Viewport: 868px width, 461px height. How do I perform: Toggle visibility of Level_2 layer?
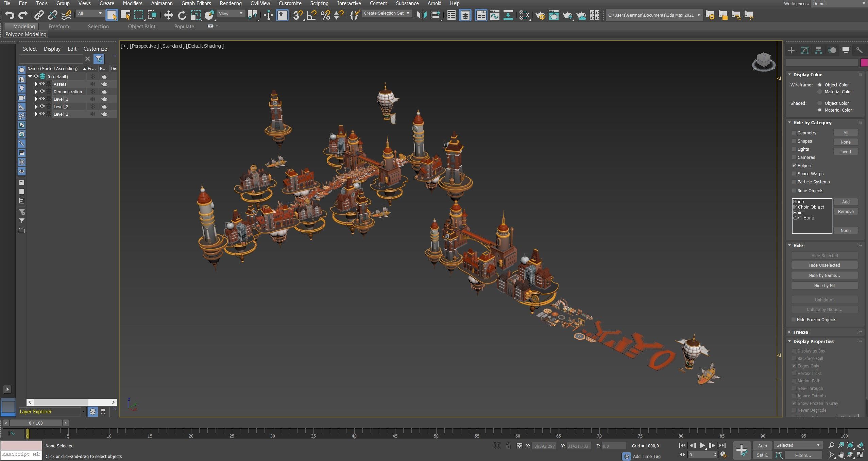click(x=42, y=106)
